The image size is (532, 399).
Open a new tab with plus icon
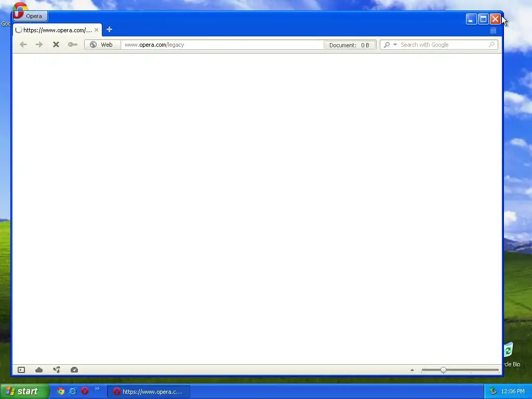pos(109,30)
